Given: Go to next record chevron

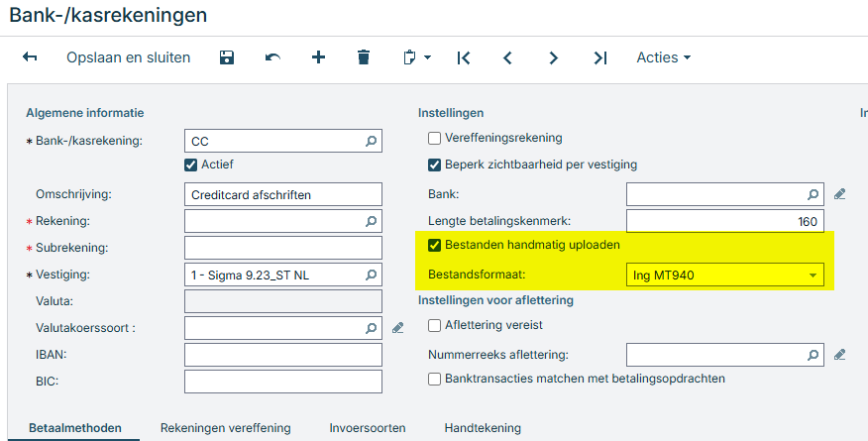Looking at the screenshot, I should coord(553,57).
